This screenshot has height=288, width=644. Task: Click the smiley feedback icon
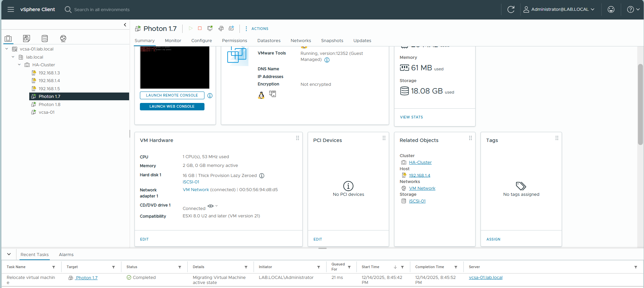(611, 9)
